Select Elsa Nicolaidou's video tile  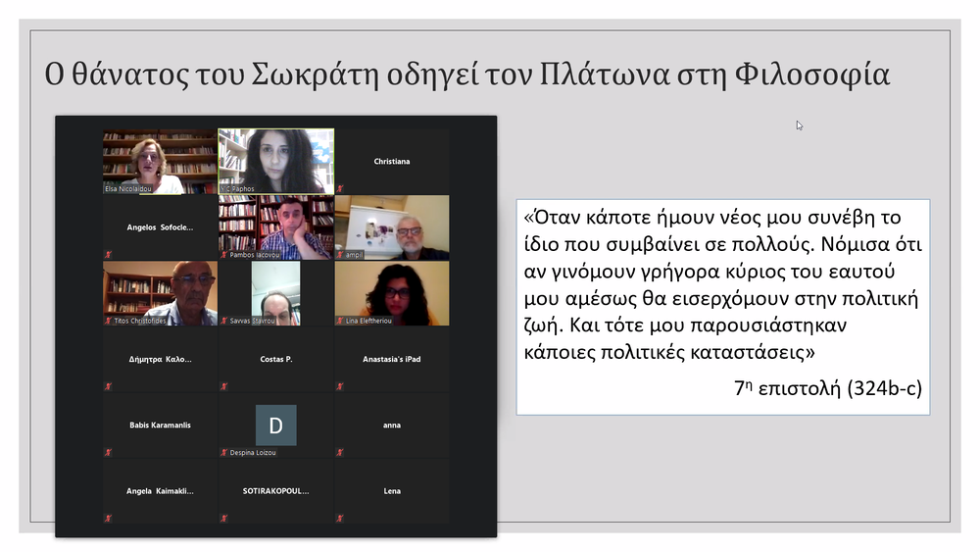(x=160, y=162)
